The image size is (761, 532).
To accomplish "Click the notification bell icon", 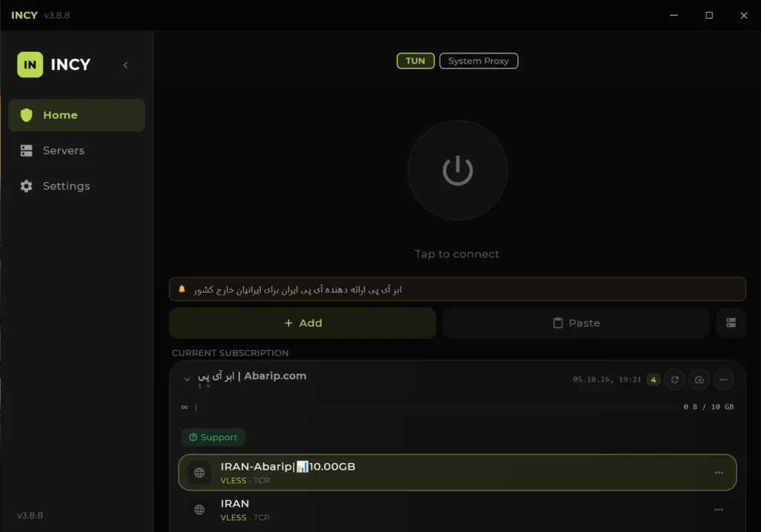I will [182, 289].
